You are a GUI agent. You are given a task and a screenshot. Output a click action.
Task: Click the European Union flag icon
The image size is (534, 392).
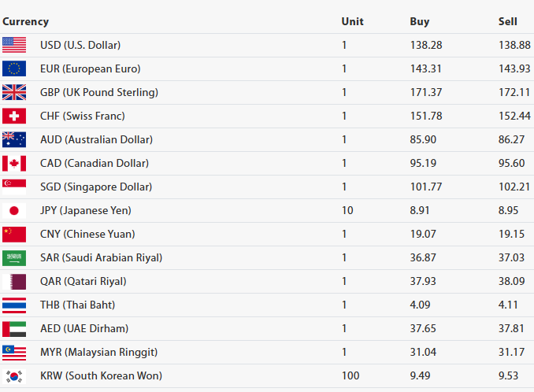point(14,69)
